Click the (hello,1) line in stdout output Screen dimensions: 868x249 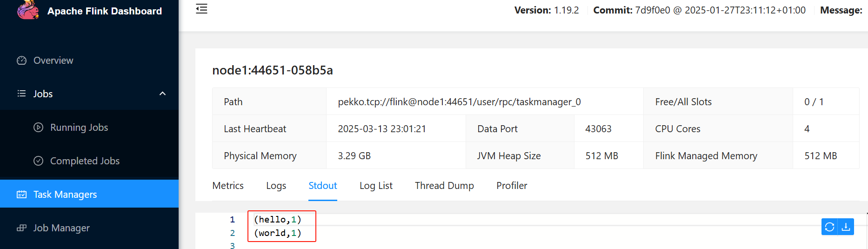point(278,220)
